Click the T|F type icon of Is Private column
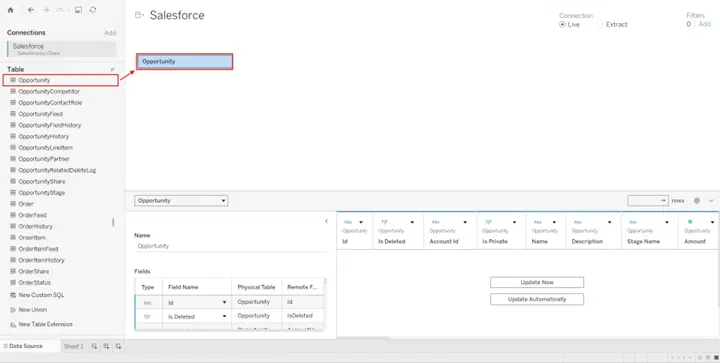This screenshot has width=720, height=363. (489, 222)
